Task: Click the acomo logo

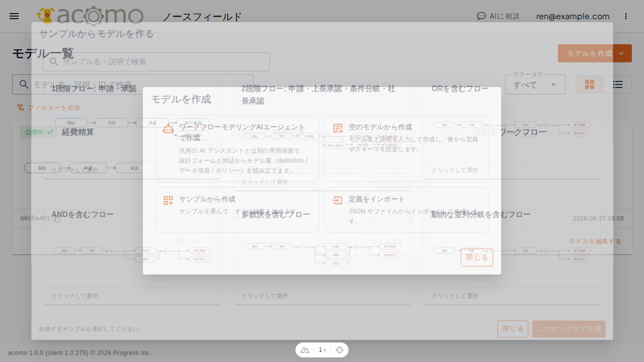Action: [91, 16]
